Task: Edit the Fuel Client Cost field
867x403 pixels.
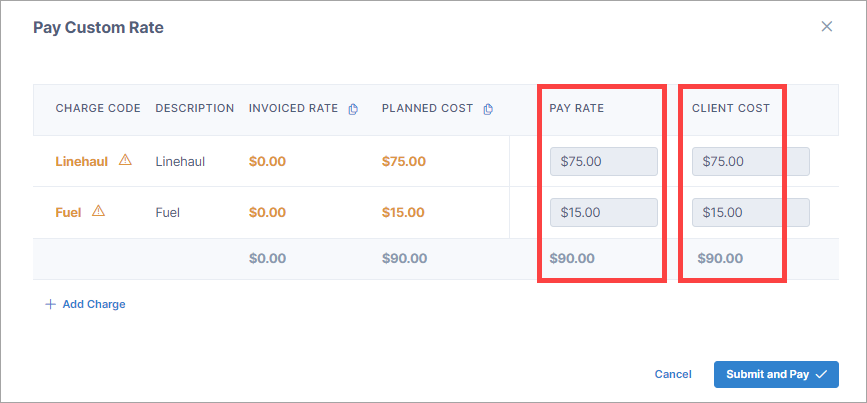Action: coord(751,212)
